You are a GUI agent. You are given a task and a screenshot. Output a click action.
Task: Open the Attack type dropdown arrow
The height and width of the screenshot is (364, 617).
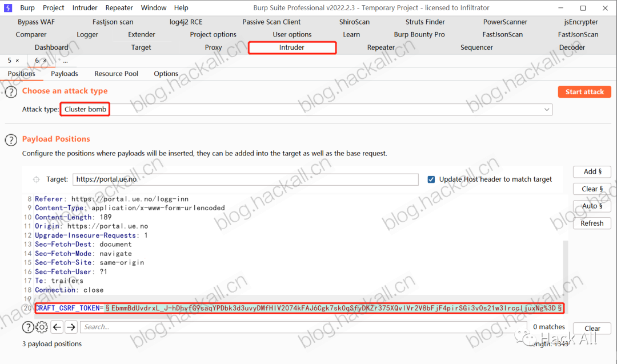pos(547,109)
